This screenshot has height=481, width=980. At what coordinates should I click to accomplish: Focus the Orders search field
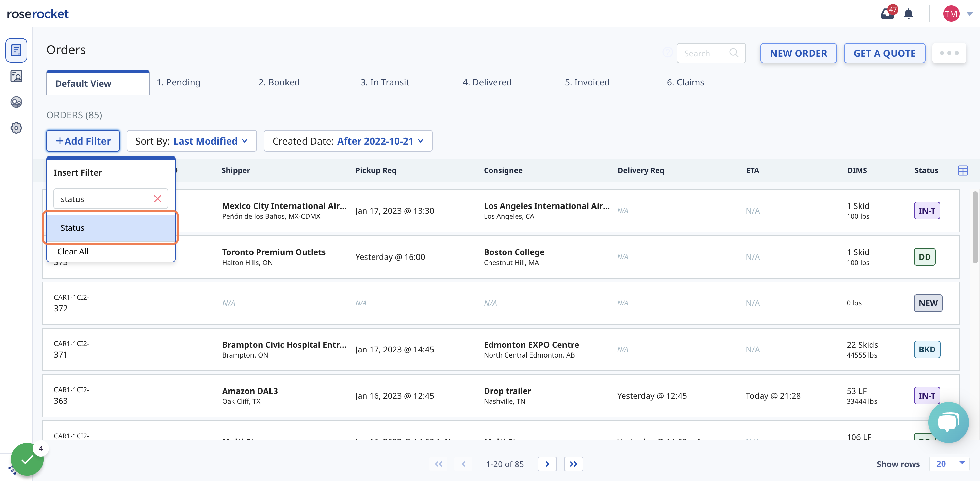click(x=710, y=53)
